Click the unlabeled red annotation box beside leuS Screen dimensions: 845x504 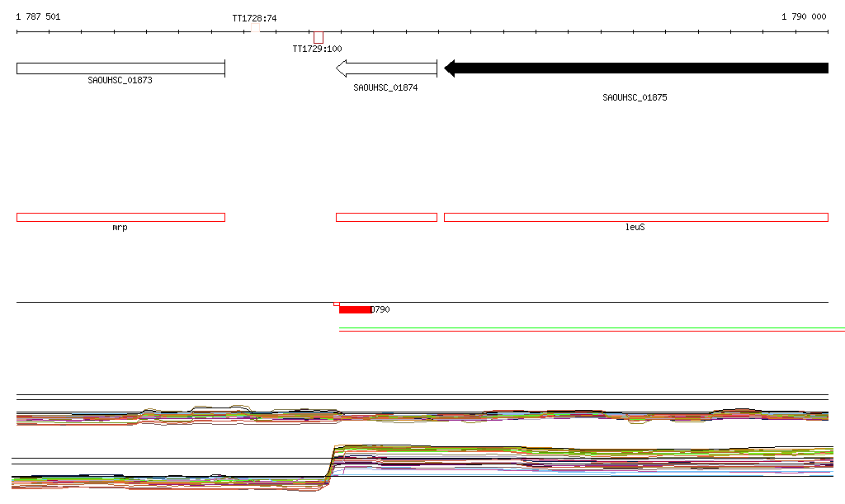coord(386,218)
